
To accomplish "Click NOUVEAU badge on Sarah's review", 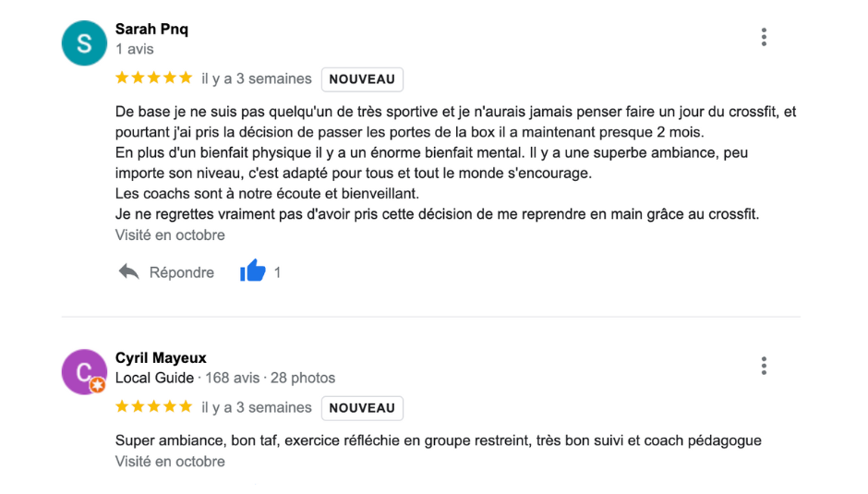I will (362, 79).
